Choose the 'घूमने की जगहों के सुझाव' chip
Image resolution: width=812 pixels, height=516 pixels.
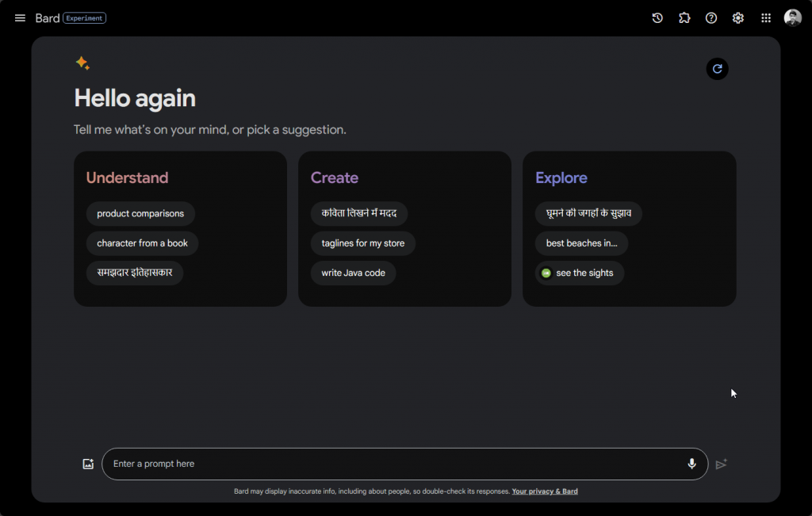pos(588,214)
